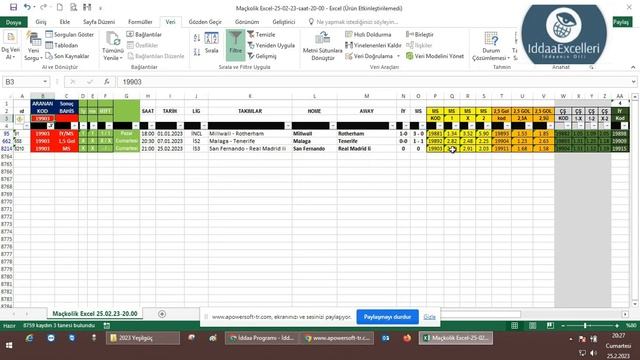Click the Tell me search box
Viewport: 640px width, 360px height.
(352, 22)
